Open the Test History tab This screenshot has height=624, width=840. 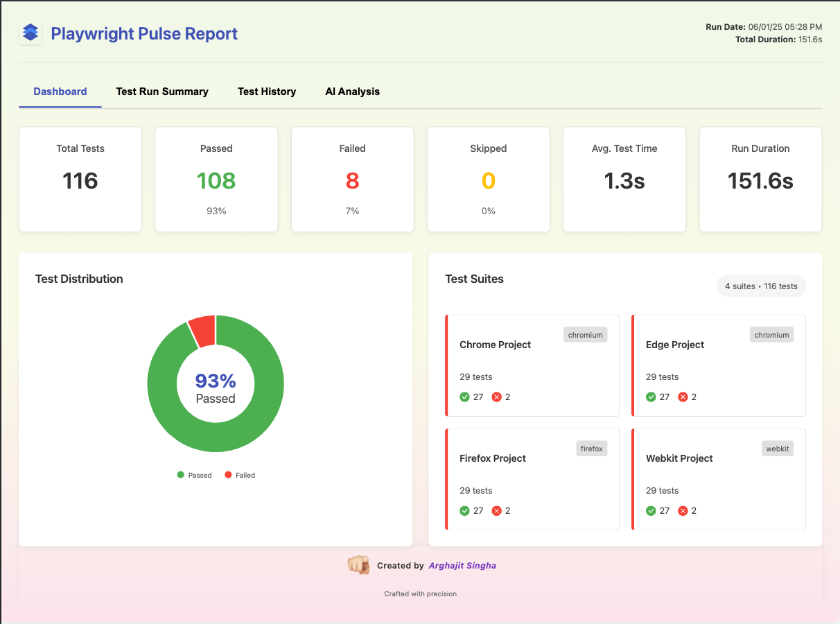[267, 92]
